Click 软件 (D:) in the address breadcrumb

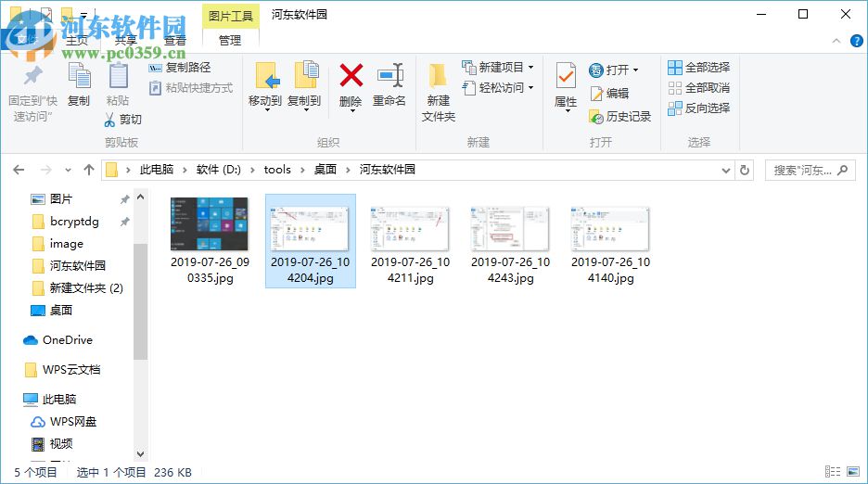(219, 170)
